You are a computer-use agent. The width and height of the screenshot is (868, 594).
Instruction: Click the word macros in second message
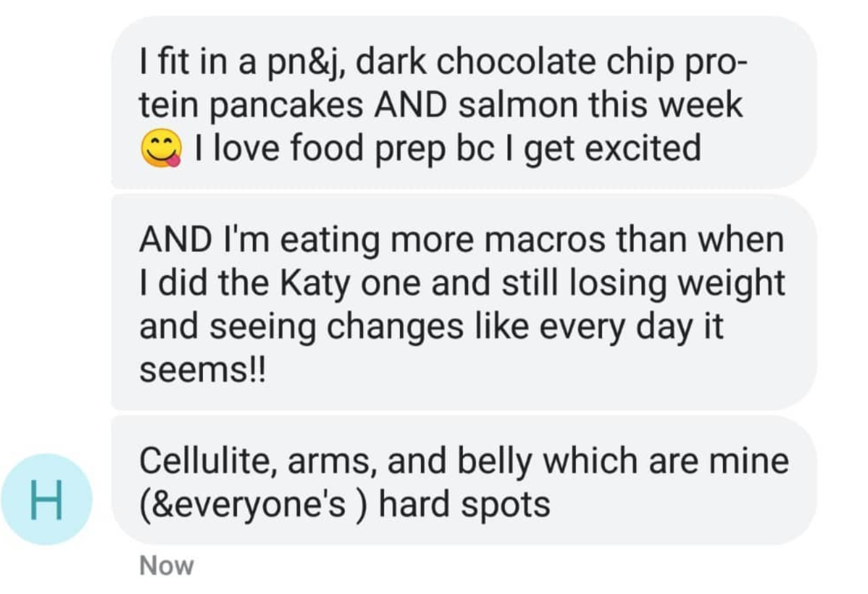pos(544,240)
